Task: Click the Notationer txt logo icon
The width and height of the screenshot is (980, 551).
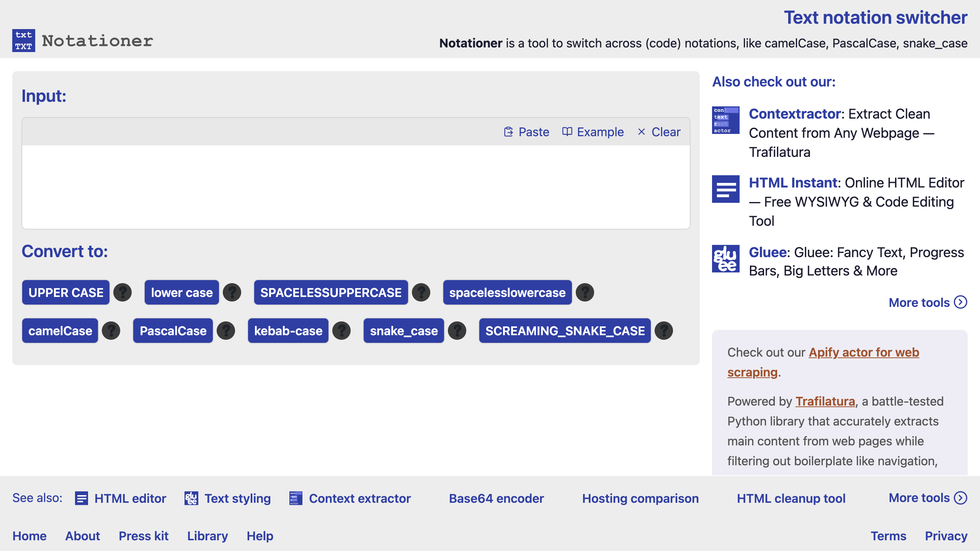Action: pyautogui.click(x=24, y=41)
